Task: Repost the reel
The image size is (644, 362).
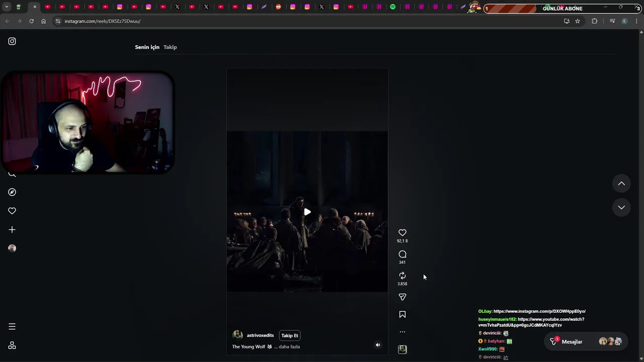Action: point(403,276)
